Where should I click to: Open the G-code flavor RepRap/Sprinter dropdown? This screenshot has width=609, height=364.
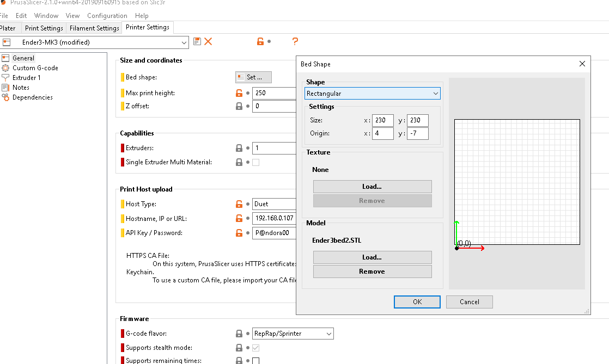click(293, 334)
